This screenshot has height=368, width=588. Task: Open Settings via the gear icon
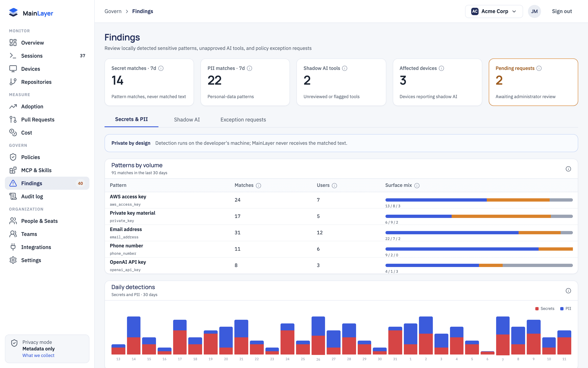click(x=13, y=260)
